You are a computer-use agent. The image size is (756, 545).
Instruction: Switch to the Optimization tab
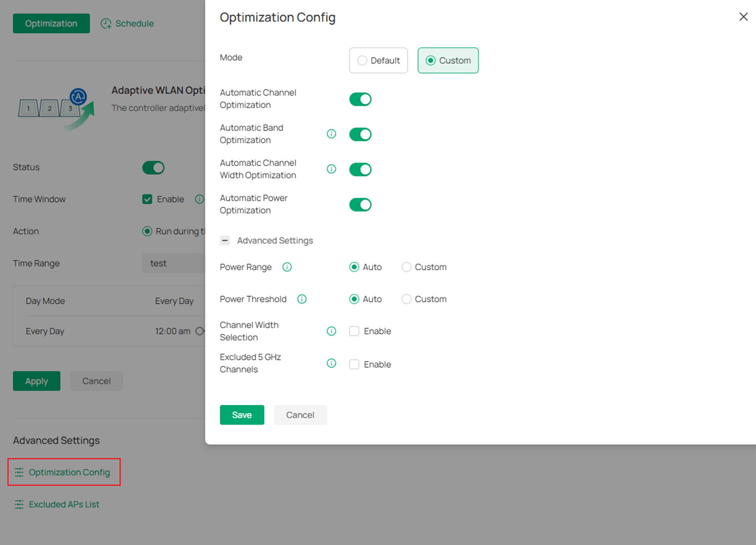tap(51, 23)
